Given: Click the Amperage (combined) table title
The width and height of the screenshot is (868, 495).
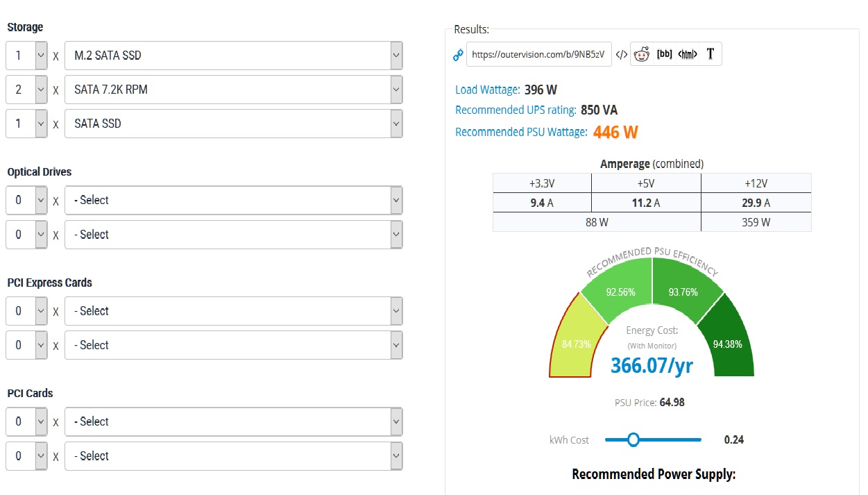Looking at the screenshot, I should 652,164.
